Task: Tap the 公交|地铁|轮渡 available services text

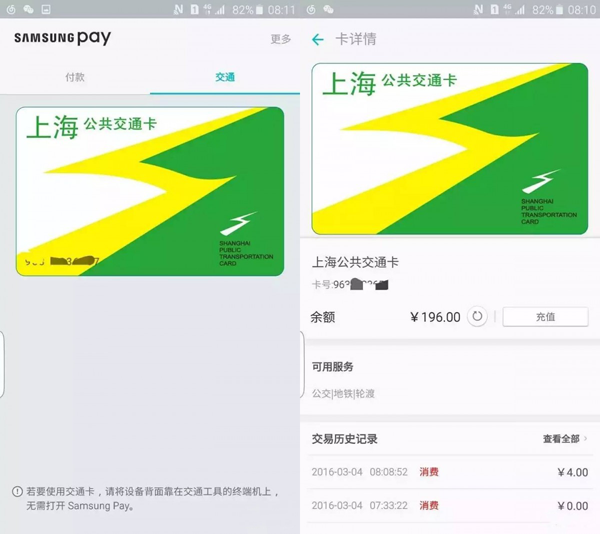Action: (x=348, y=393)
